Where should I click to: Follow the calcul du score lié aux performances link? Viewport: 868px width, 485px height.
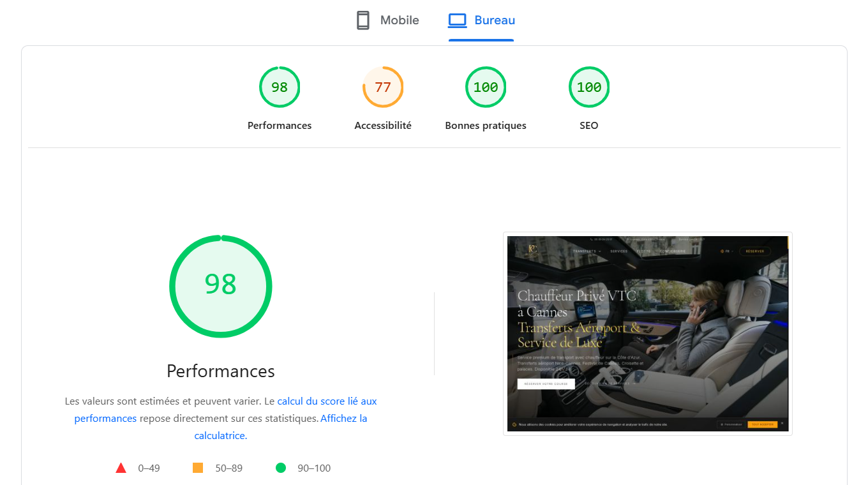326,401
